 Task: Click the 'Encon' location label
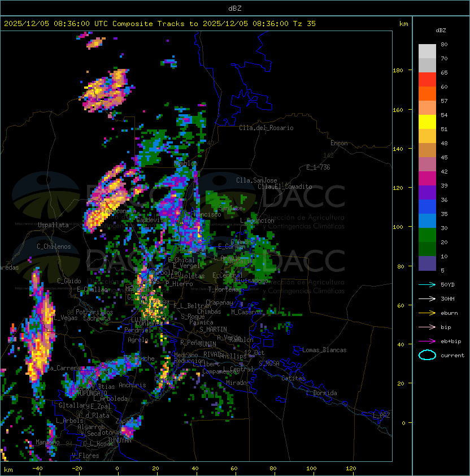click(339, 143)
